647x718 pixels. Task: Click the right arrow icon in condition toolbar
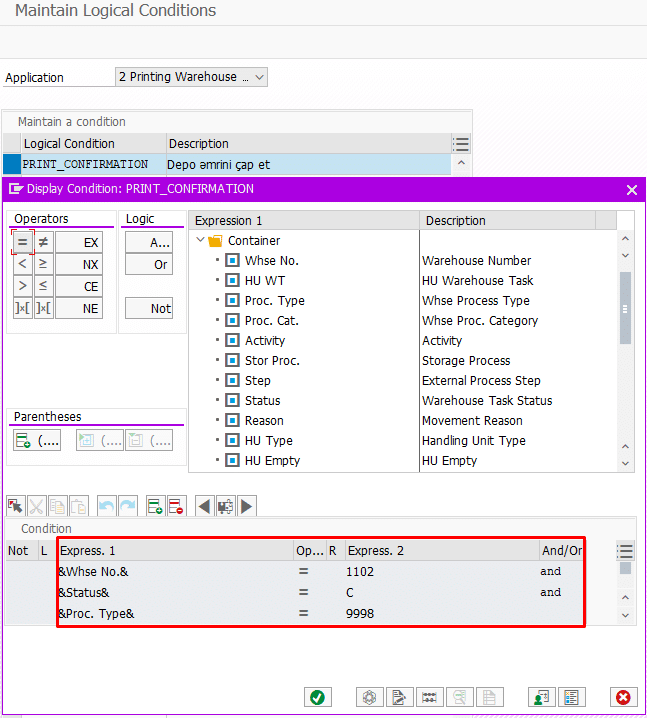point(247,507)
